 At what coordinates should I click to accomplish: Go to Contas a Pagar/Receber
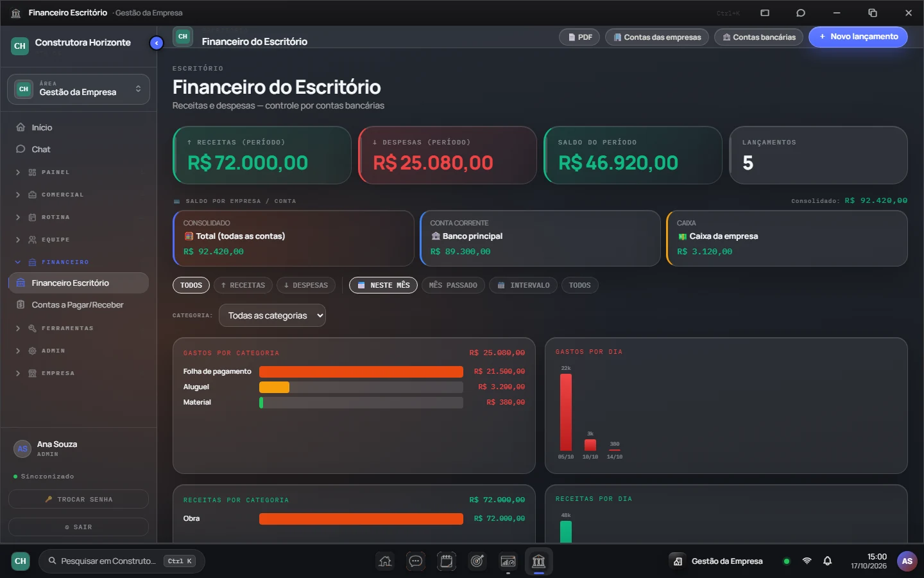78,304
